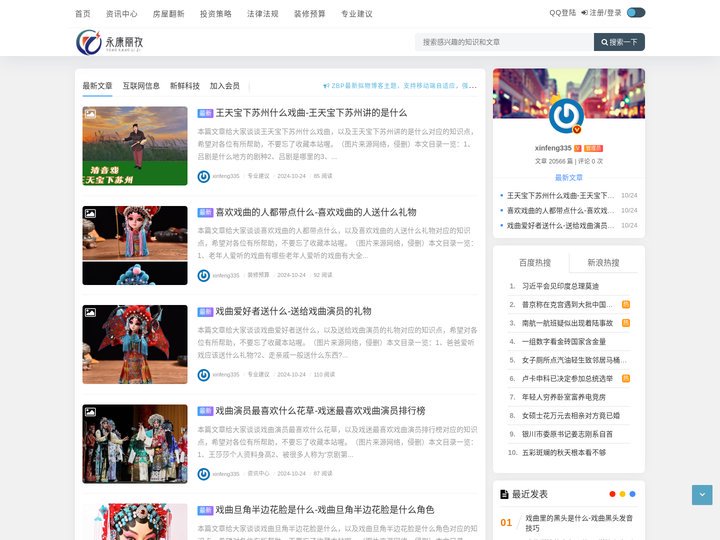Open article 喜欢戏曲的人都带点什么 title

pyautogui.click(x=316, y=212)
